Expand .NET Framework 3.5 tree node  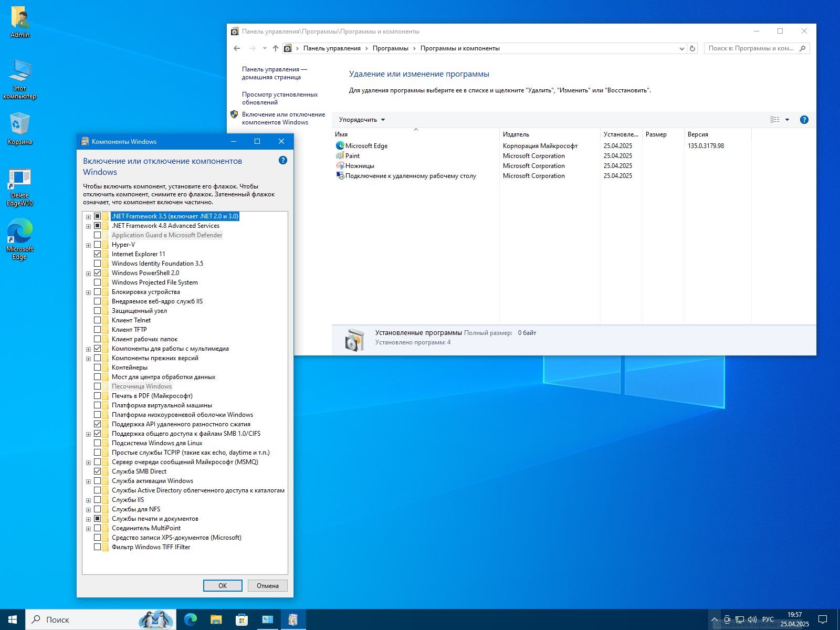(88, 217)
